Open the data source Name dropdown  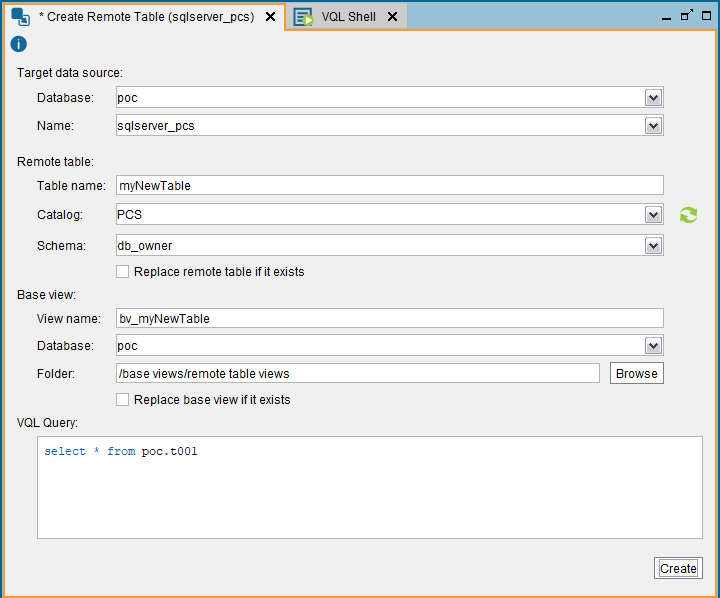click(x=653, y=125)
